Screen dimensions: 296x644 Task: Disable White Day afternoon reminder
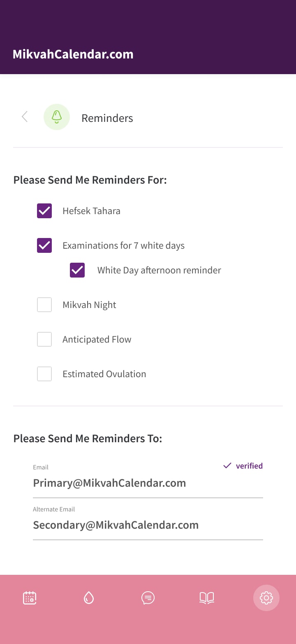77,270
